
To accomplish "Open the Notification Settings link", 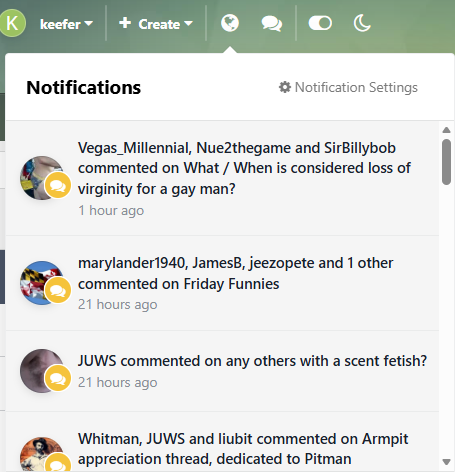I will click(x=348, y=87).
